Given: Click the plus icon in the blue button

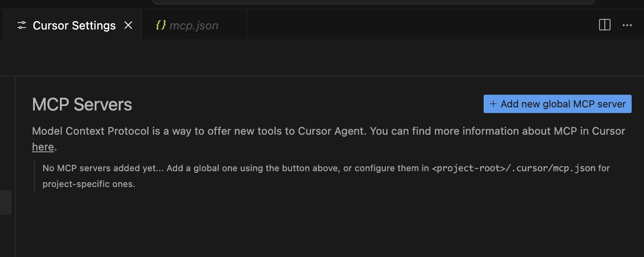Looking at the screenshot, I should pos(493,104).
